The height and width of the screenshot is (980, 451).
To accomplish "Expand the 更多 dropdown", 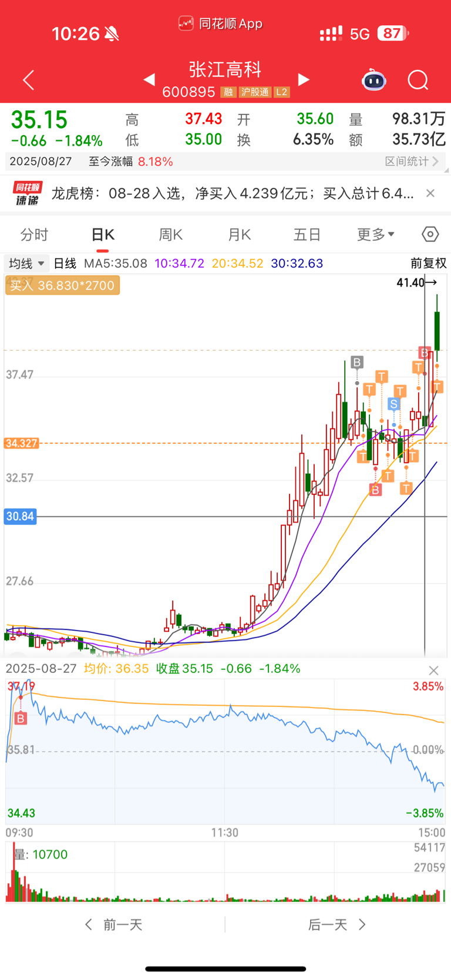I will (x=376, y=235).
